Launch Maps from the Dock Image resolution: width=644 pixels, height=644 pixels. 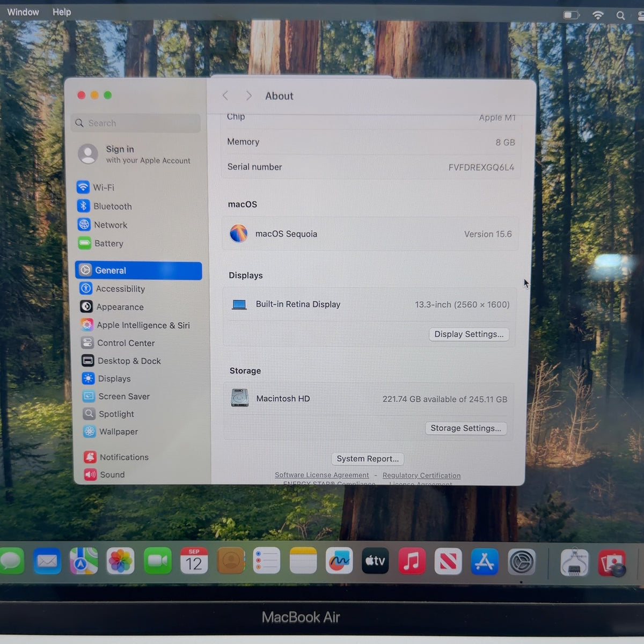pos(84,561)
